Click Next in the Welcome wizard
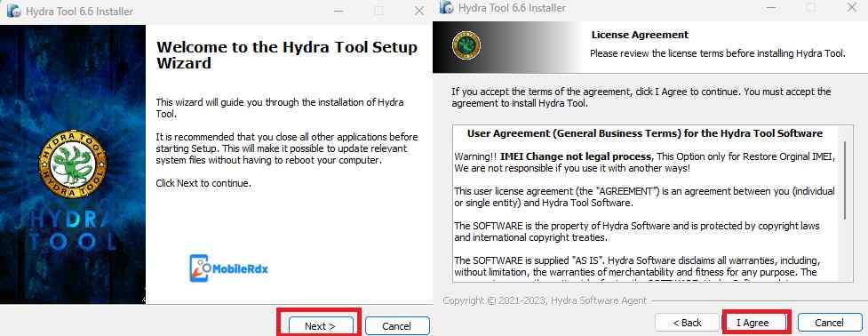This screenshot has width=868, height=336. [x=320, y=326]
